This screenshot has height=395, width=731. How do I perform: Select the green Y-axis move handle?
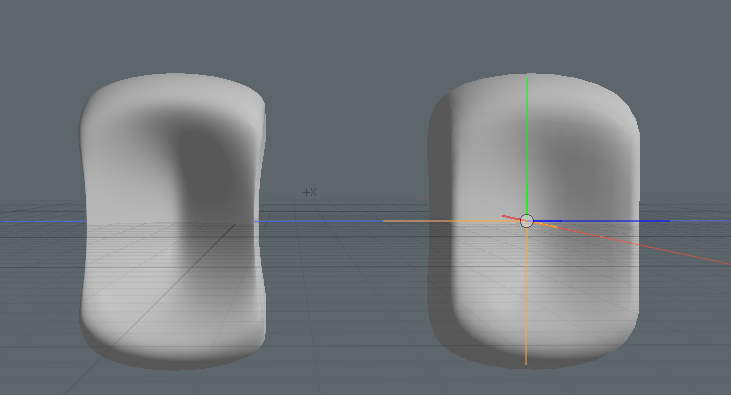[x=527, y=146]
